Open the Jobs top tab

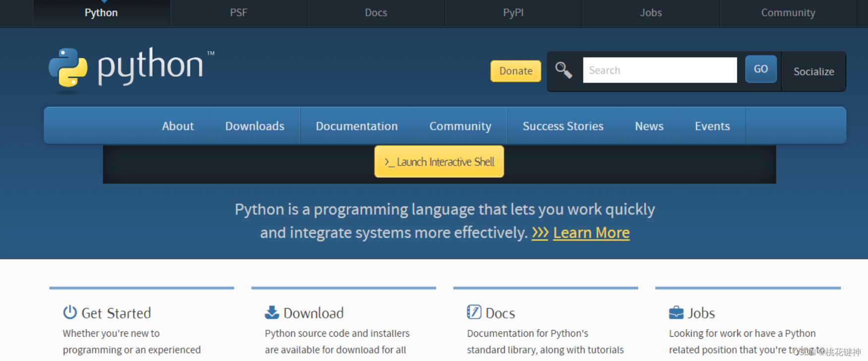click(651, 13)
